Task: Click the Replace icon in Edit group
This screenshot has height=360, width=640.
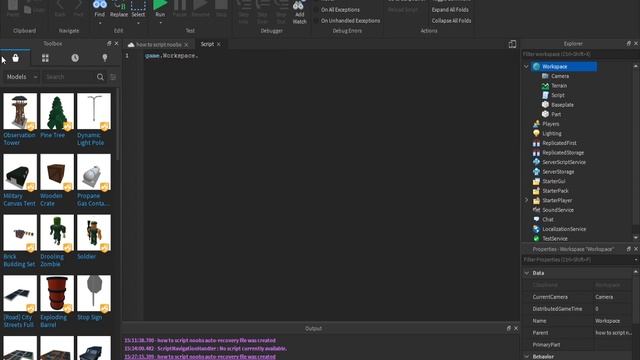Action: 119,5
